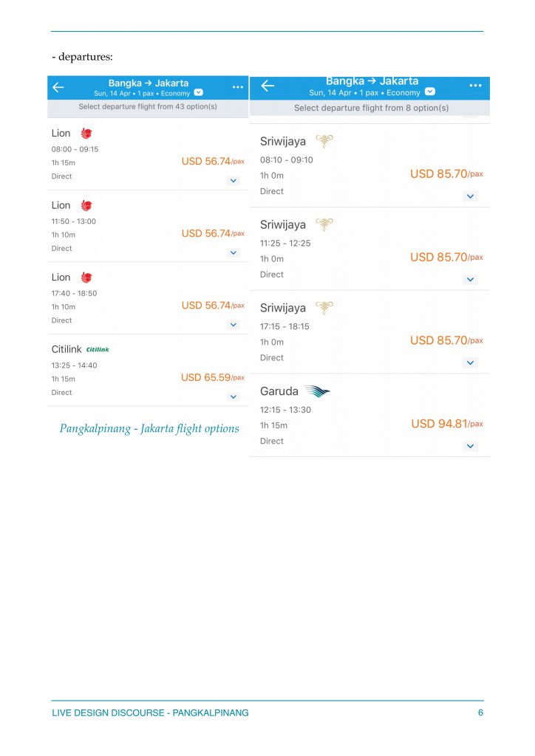Viewport: 535px width, 756px height.
Task: Click Garuda logo on 12:15 flight
Action: (x=318, y=391)
